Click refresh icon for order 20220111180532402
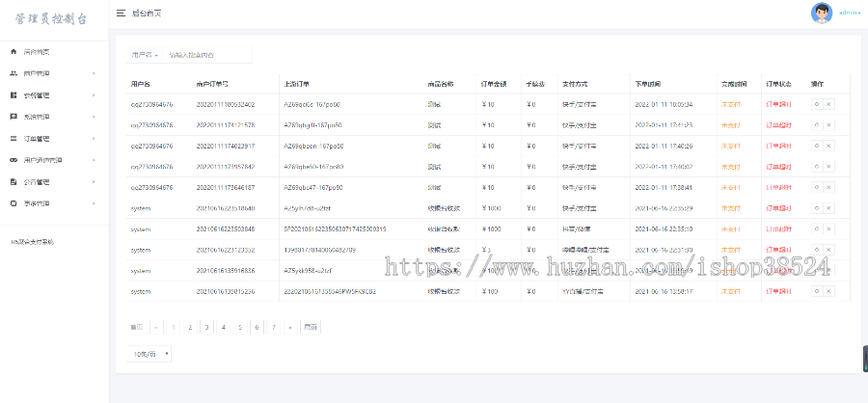868x403 pixels. point(817,103)
